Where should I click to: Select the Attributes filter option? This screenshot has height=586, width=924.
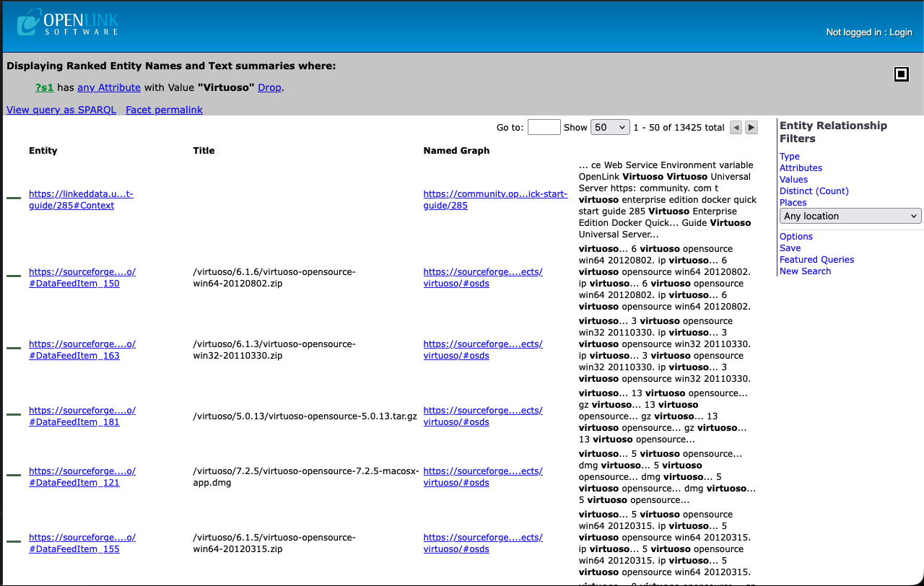pyautogui.click(x=801, y=167)
